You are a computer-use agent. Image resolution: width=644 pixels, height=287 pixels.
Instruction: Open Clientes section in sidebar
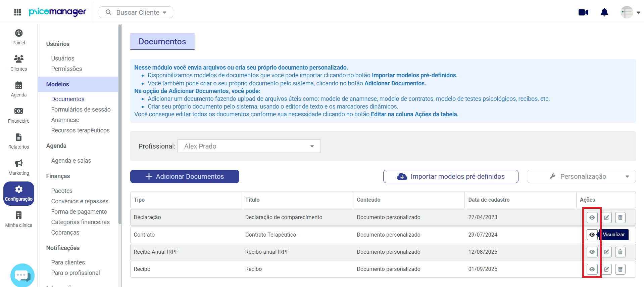click(19, 63)
